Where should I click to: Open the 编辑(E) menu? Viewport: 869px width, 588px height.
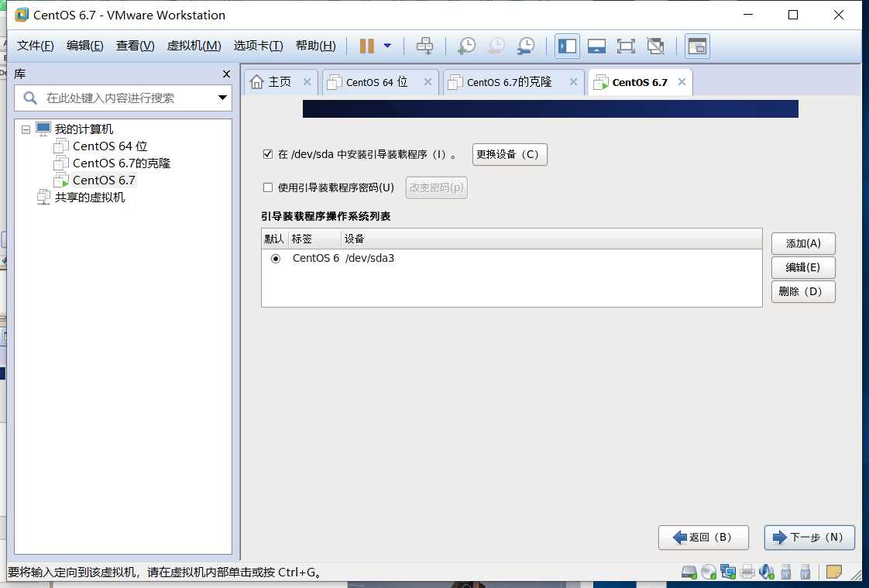point(84,46)
